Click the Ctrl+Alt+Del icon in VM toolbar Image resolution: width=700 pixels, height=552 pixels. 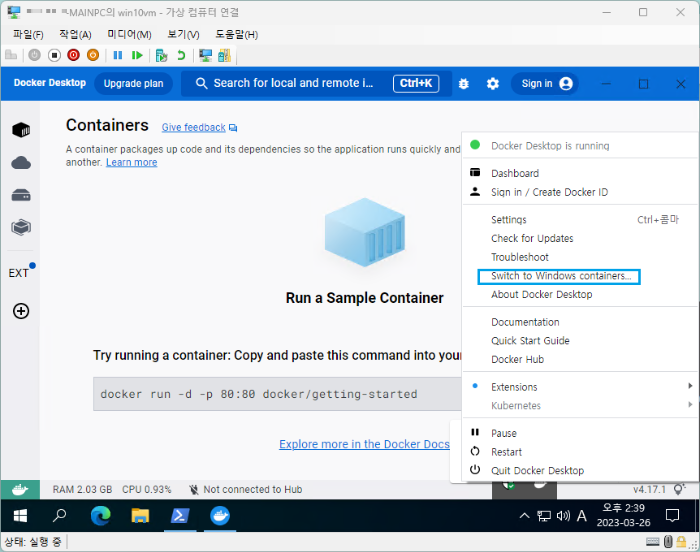click(11, 55)
